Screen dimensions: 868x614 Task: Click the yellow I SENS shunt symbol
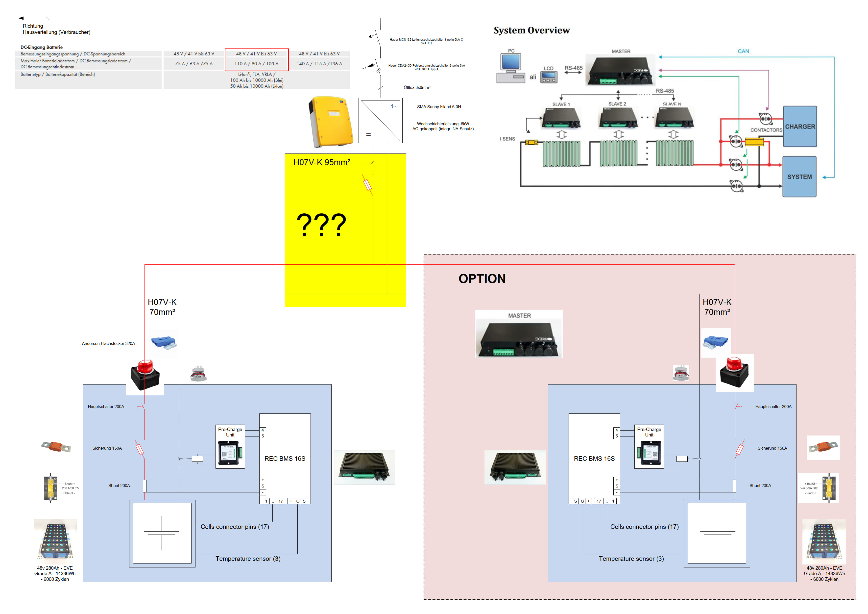[531, 142]
